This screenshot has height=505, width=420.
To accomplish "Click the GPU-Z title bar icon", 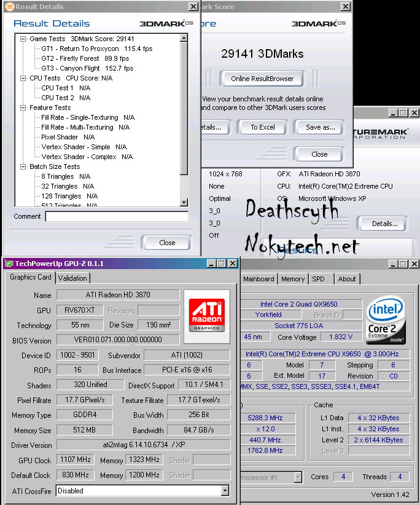I will [9, 264].
